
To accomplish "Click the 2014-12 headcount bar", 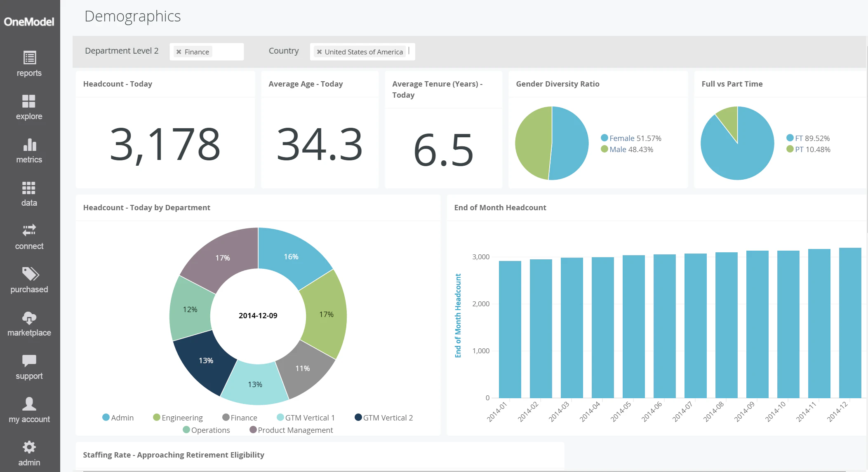I will (x=850, y=322).
